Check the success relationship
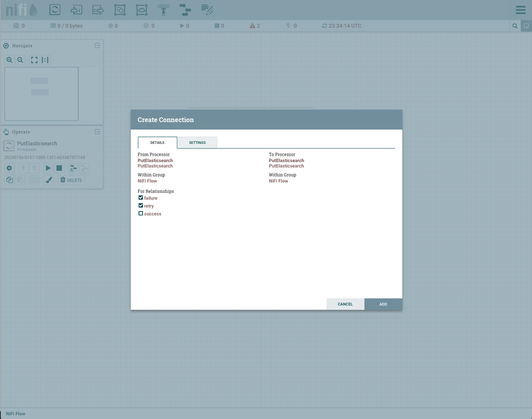Viewport: 532px width, 419px height. pos(141,213)
